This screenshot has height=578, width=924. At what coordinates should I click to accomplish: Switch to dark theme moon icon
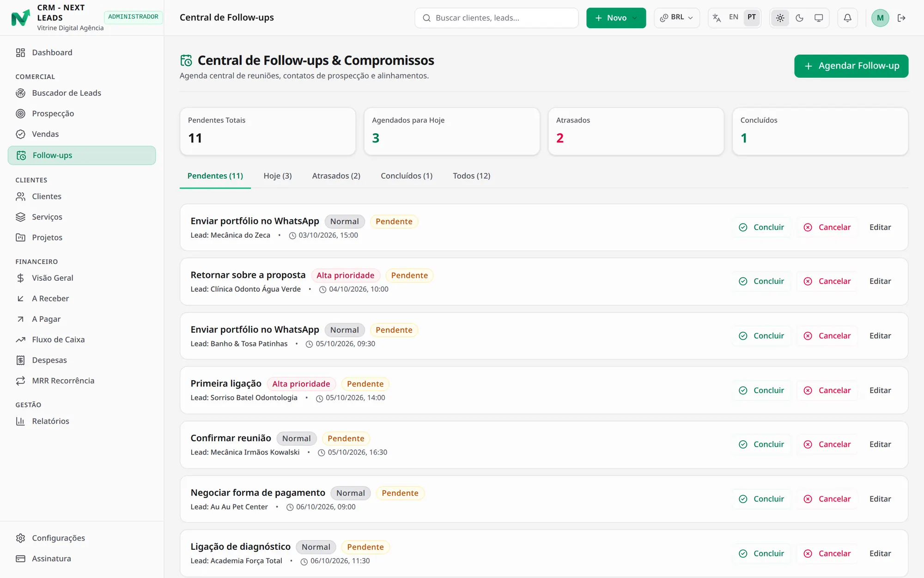click(x=799, y=18)
